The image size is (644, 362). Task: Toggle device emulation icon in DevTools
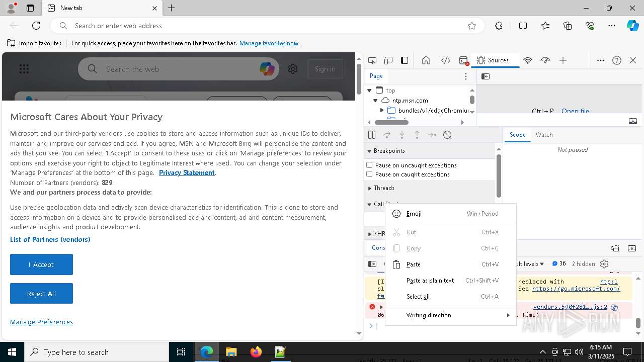[388, 60]
